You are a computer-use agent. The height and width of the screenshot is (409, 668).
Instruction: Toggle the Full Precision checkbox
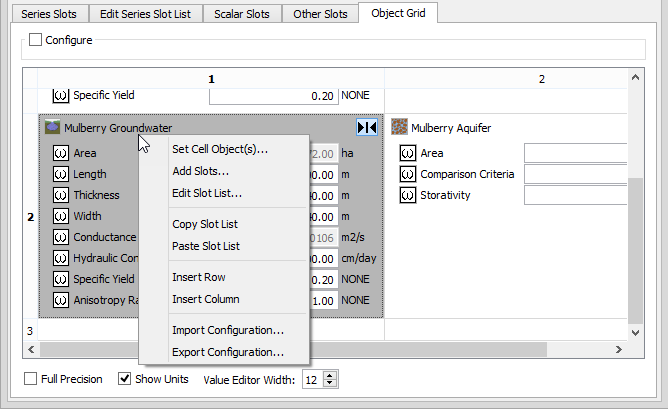[32, 379]
